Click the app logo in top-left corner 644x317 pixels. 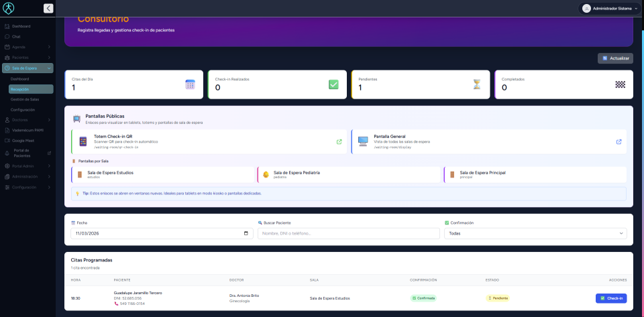9,8
